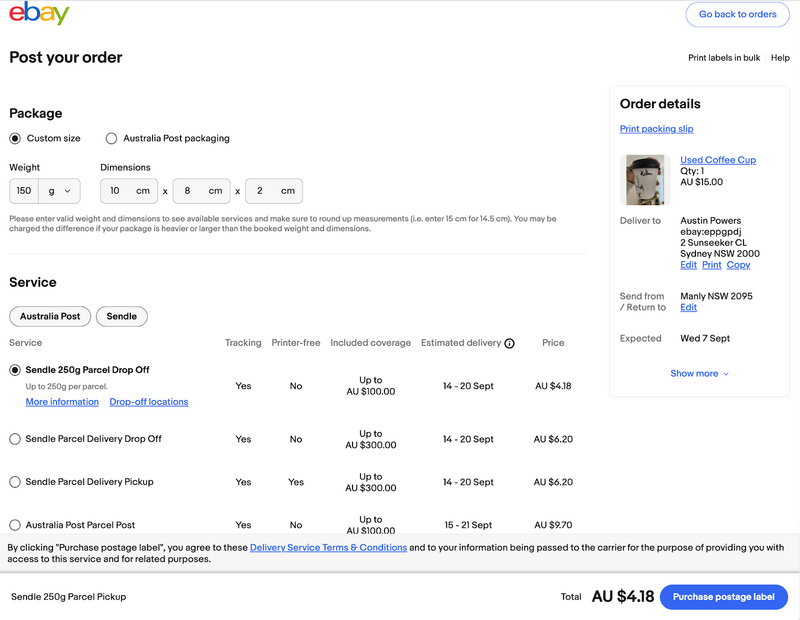Choose Australia Post Parcel Post service

[x=15, y=525]
